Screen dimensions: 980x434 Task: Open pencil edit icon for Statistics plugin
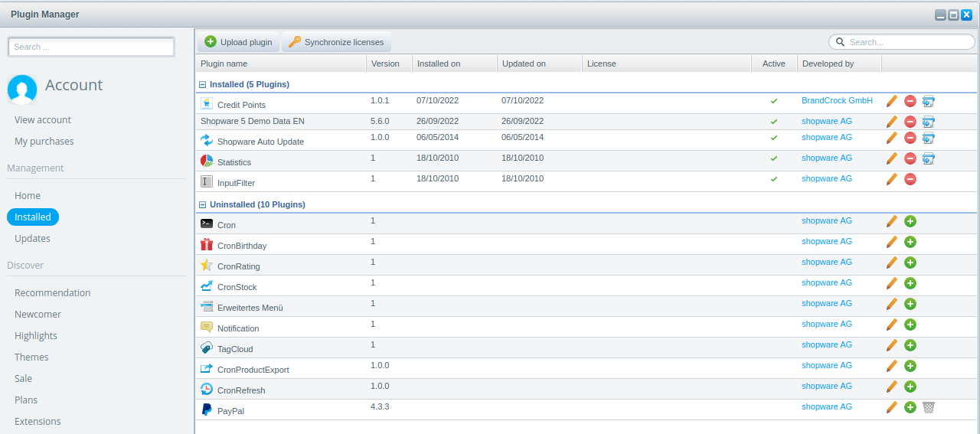click(892, 158)
